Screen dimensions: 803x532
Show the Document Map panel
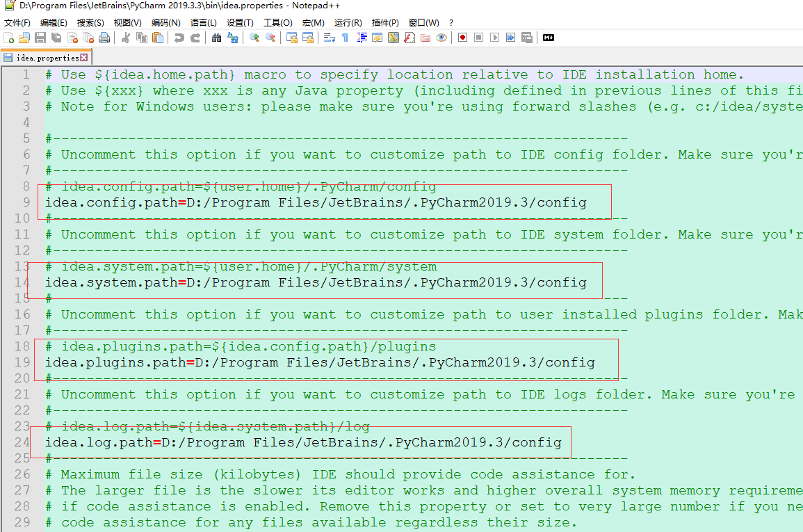pyautogui.click(x=394, y=38)
